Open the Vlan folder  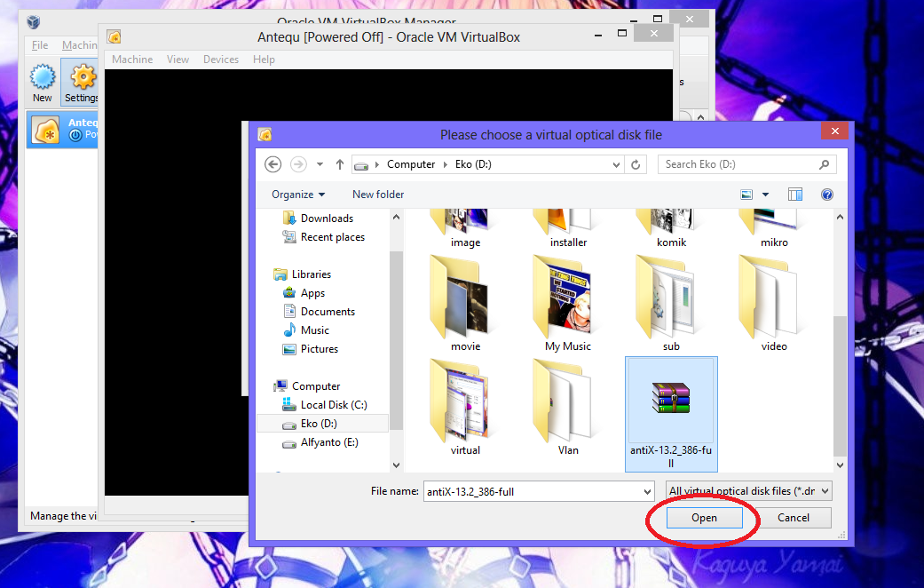tap(568, 408)
